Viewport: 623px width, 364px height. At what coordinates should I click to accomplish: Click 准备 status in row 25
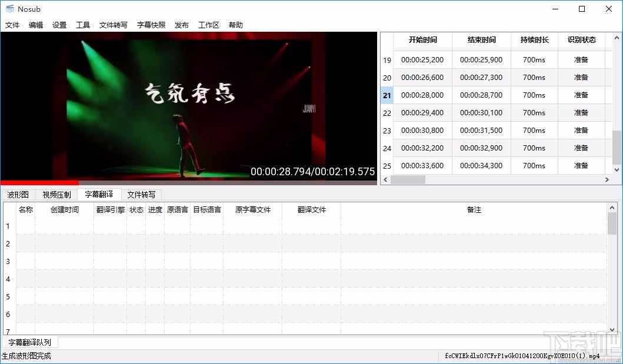coord(581,165)
